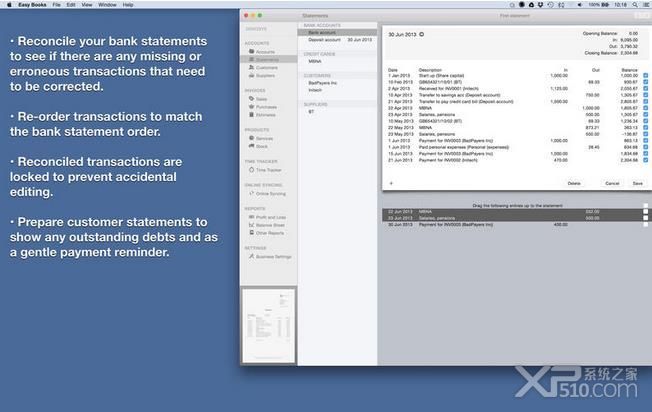Uncheck box for 21 Jun 2013 Payment row

(645, 160)
